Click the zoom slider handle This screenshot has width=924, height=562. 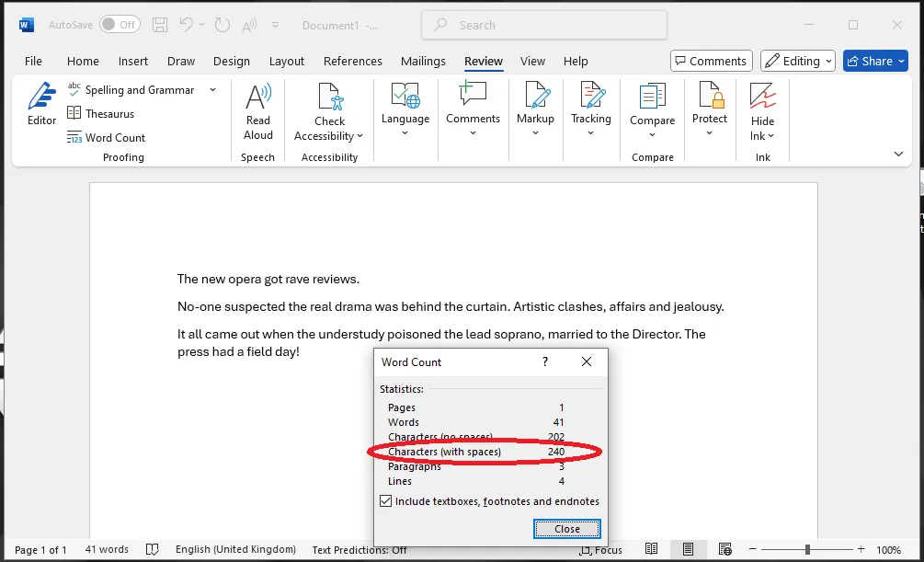point(807,549)
